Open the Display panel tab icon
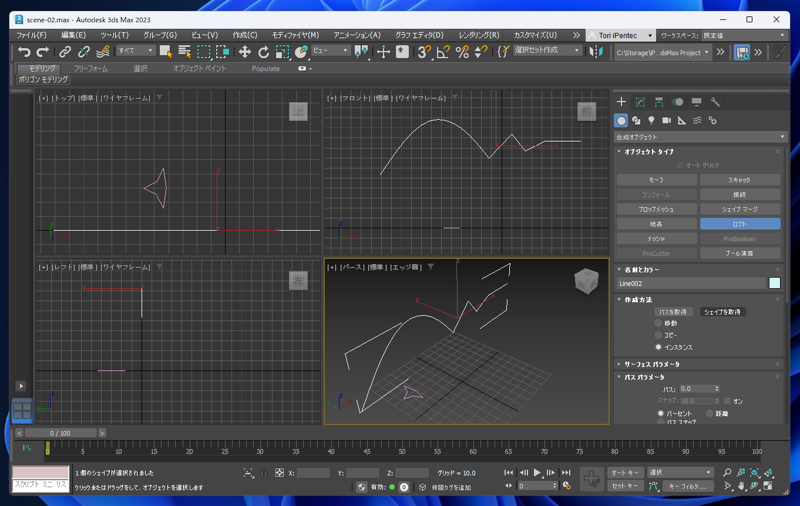Image resolution: width=800 pixels, height=506 pixels. click(696, 102)
